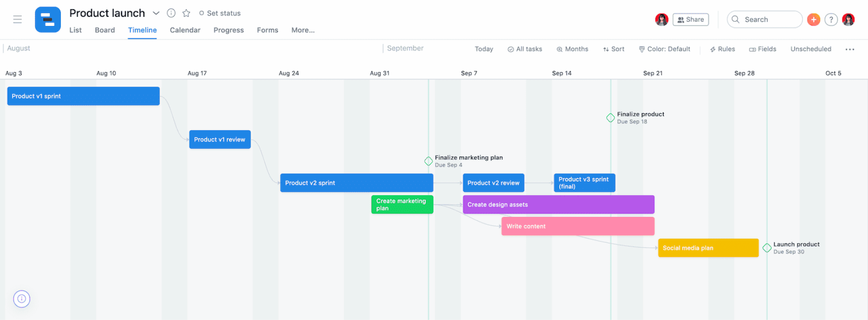
Task: Click the Due Sep 18 text
Action: coord(632,121)
